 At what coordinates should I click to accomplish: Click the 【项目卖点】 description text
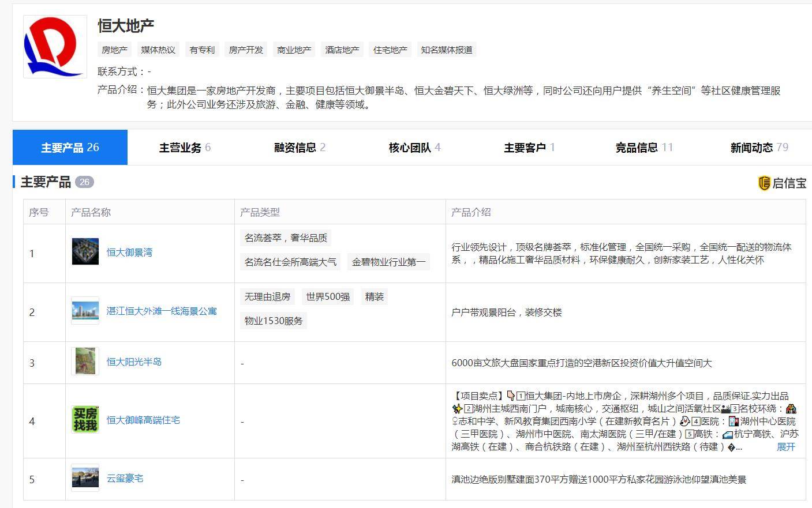625,422
